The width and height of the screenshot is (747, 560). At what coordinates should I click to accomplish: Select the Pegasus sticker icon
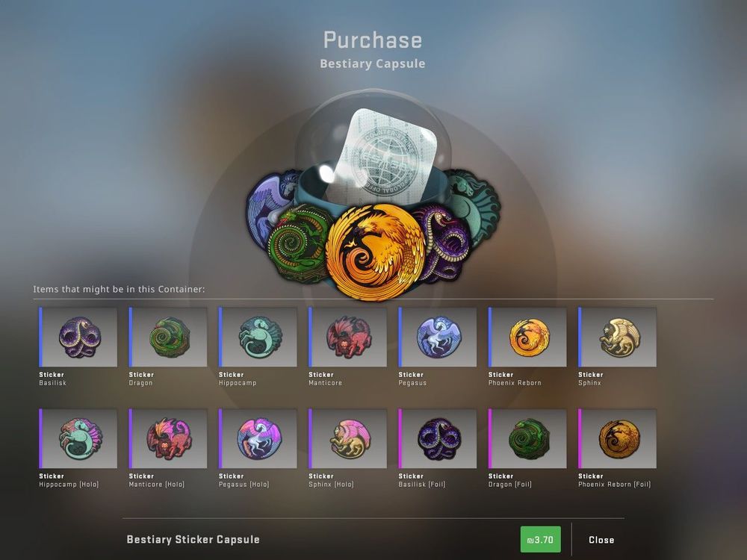pyautogui.click(x=437, y=337)
